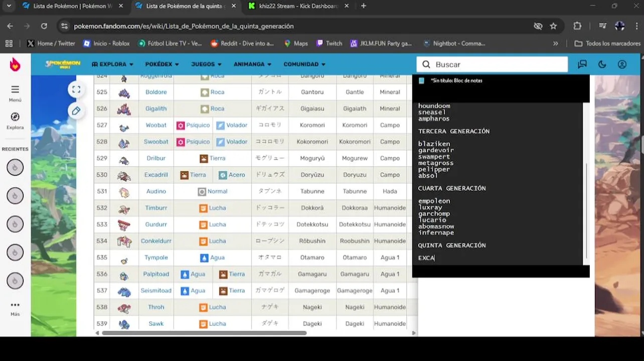Click the address bar URL
The image size is (644, 361).
point(184,26)
